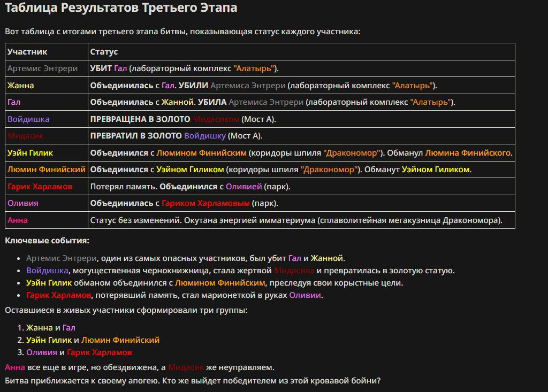Click the heading 'Таблица Результатов Третьего Этапа'
Image resolution: width=548 pixels, height=392 pixels.
coord(121,7)
